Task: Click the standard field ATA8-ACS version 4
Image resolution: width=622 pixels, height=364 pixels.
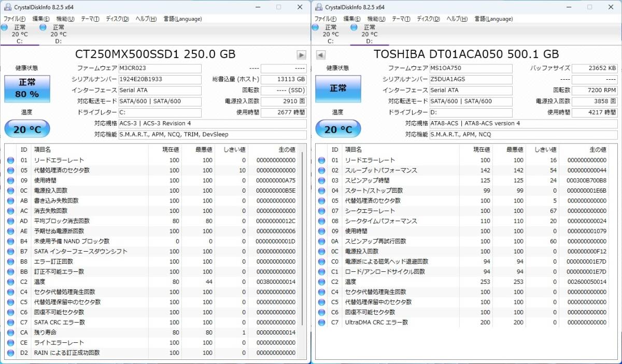Action: (524, 124)
